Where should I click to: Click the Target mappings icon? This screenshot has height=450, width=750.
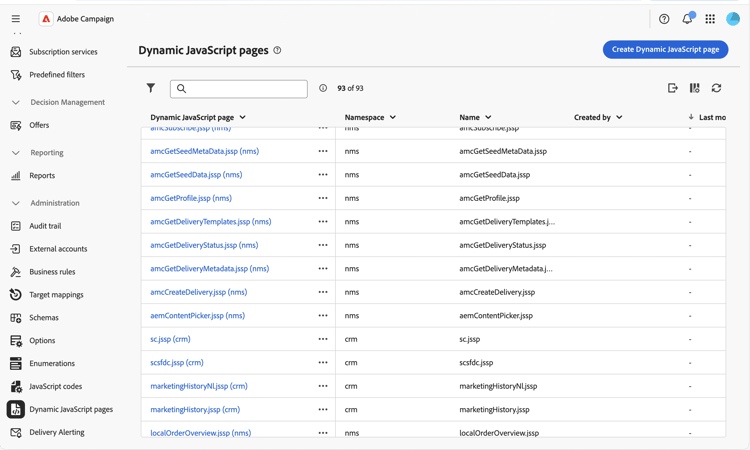(x=16, y=295)
